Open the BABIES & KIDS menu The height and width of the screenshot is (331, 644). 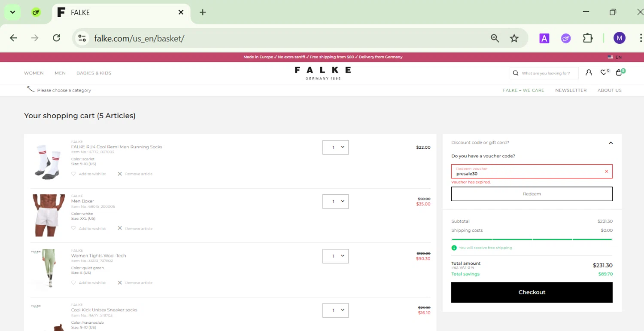pos(94,73)
